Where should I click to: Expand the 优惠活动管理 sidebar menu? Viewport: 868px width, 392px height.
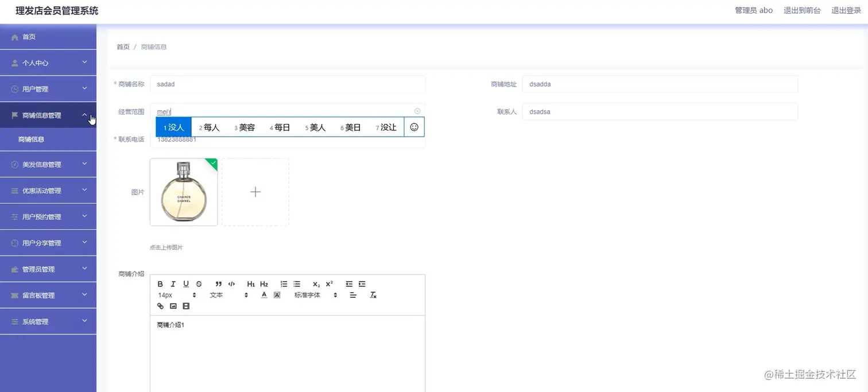(x=48, y=191)
